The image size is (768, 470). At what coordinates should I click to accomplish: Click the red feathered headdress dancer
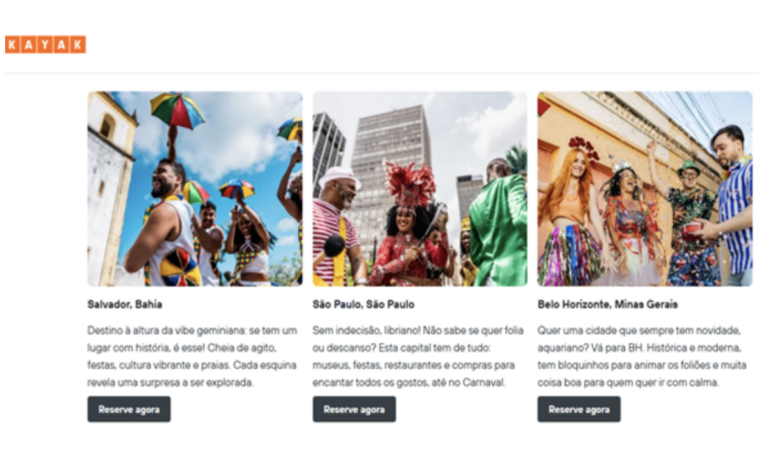point(408,225)
